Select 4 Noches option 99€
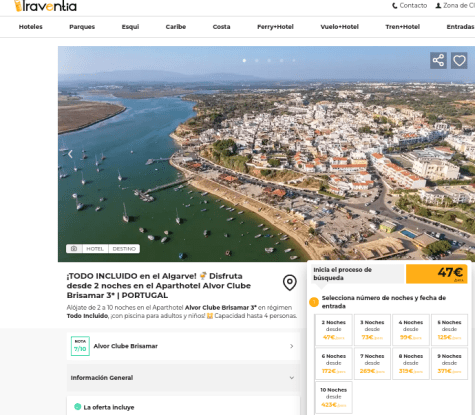 click(x=411, y=330)
